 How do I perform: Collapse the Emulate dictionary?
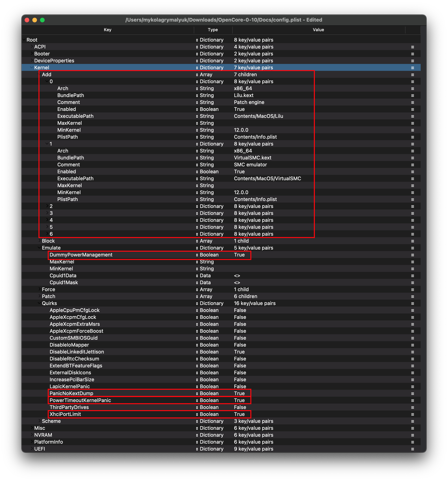point(39,247)
